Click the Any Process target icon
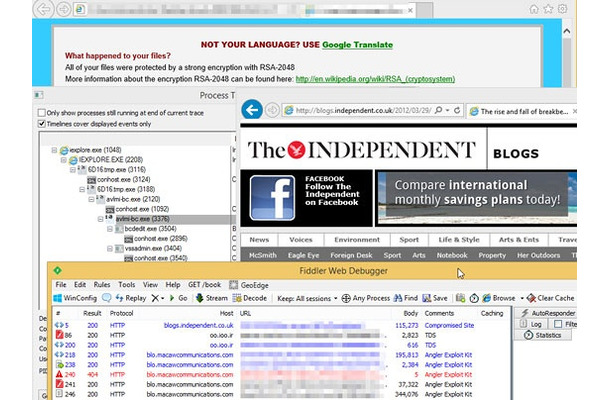Screen dimensions: 610x400 pos(346,298)
